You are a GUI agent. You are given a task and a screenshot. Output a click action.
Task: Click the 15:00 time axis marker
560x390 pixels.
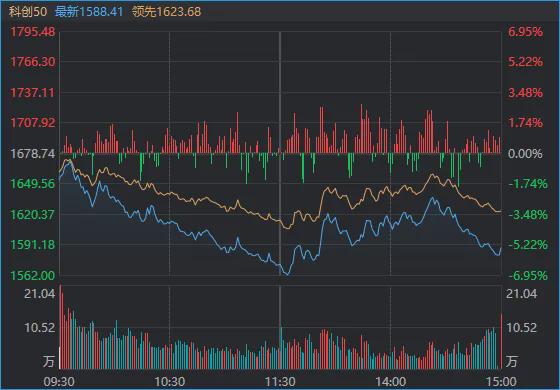[x=501, y=382]
